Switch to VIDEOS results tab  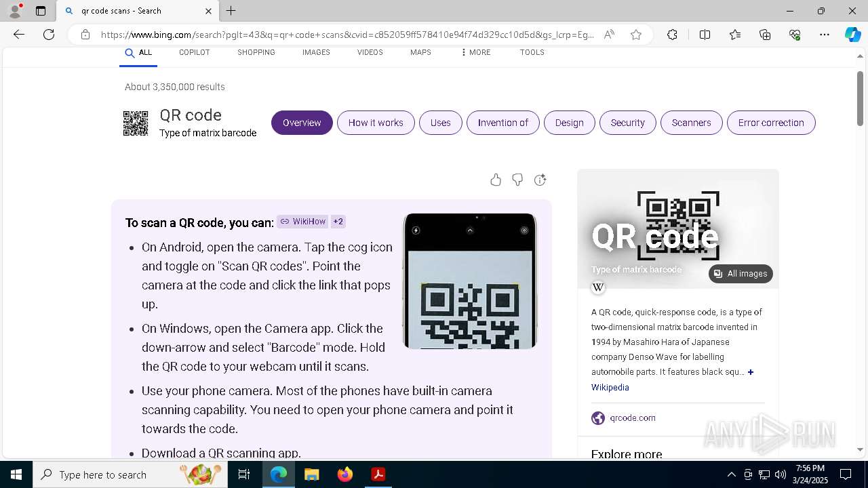coord(370,53)
